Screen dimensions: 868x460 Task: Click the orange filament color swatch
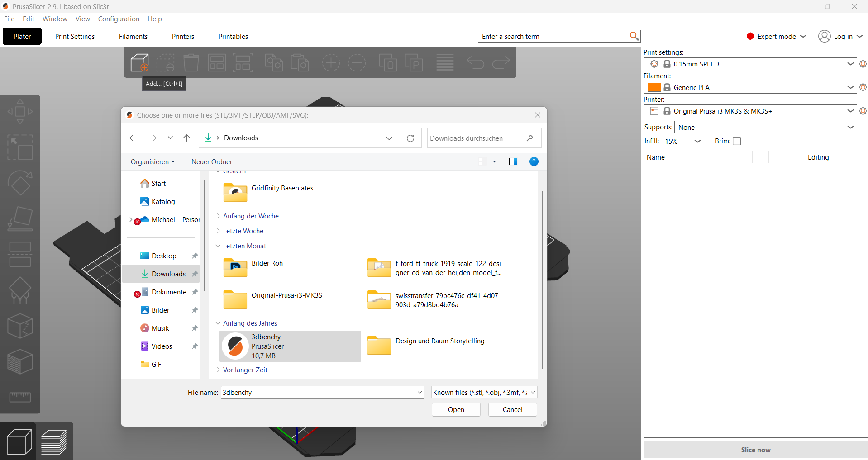[654, 87]
